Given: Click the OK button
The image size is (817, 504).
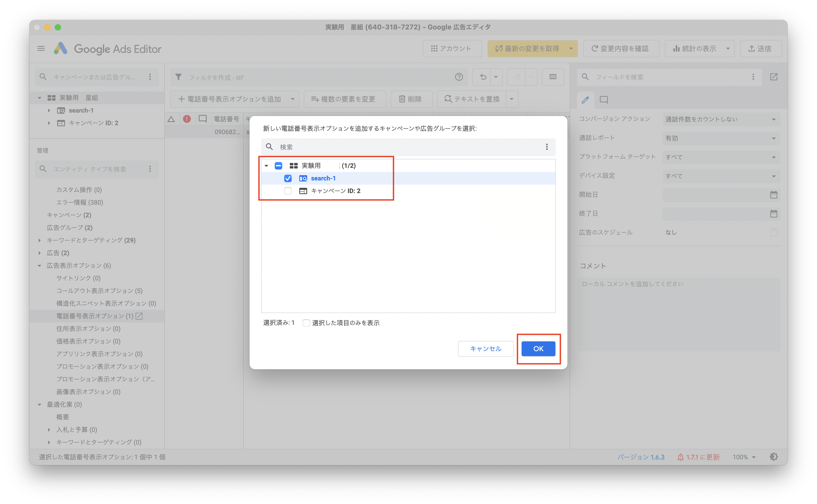Looking at the screenshot, I should [538, 349].
